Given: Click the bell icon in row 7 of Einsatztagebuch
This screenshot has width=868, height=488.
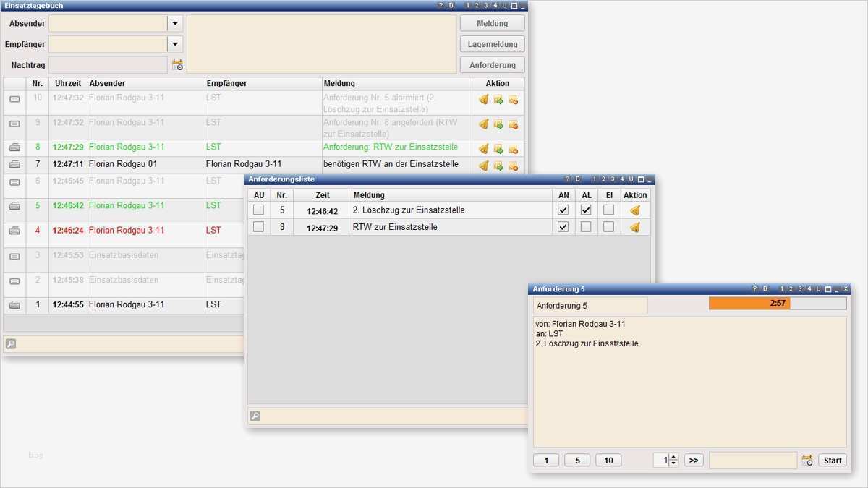Looking at the screenshot, I should pyautogui.click(x=484, y=166).
